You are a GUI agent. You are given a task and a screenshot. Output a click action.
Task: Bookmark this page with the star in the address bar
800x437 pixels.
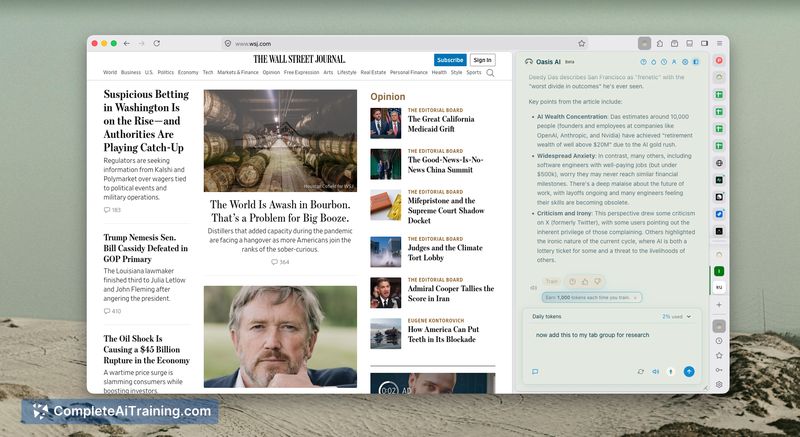(x=581, y=44)
